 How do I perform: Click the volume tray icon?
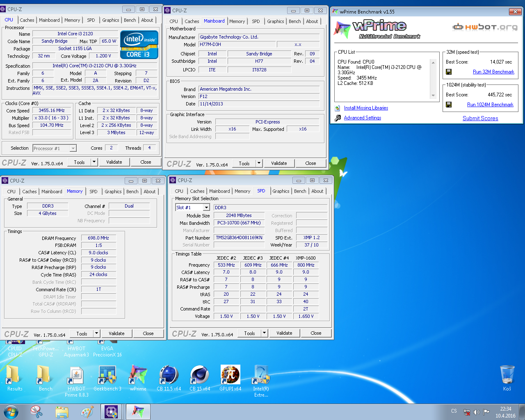point(476,412)
